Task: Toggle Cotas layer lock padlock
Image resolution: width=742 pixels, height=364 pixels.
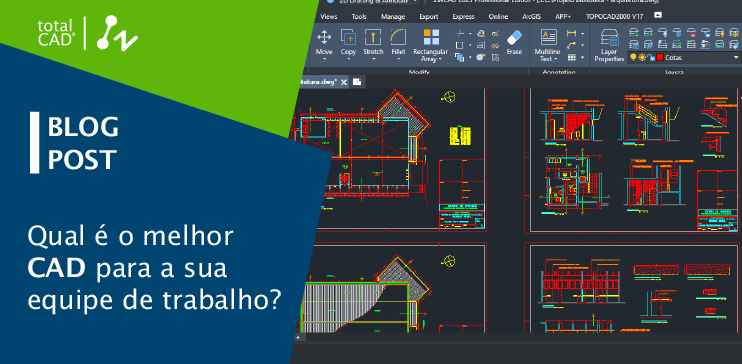Action: 651,57
